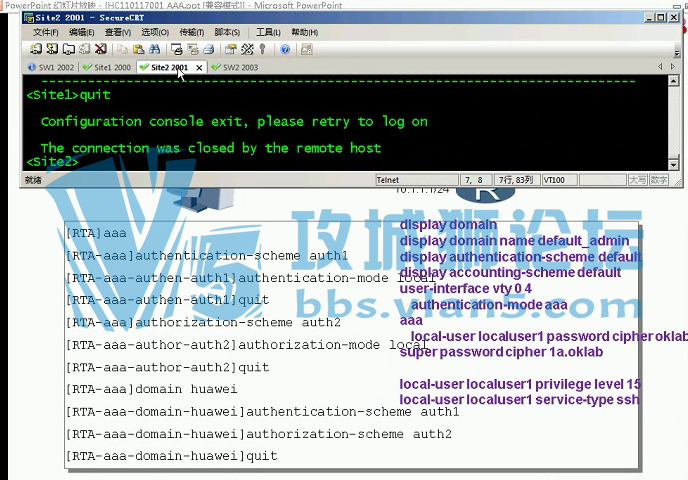Click the SecureCRT title bar app icon
688x480 pixels.
pos(29,18)
